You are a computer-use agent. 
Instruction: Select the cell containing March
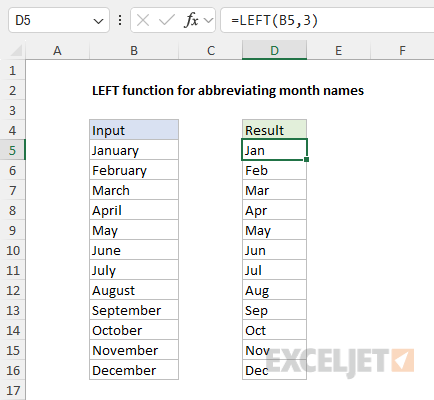[134, 190]
